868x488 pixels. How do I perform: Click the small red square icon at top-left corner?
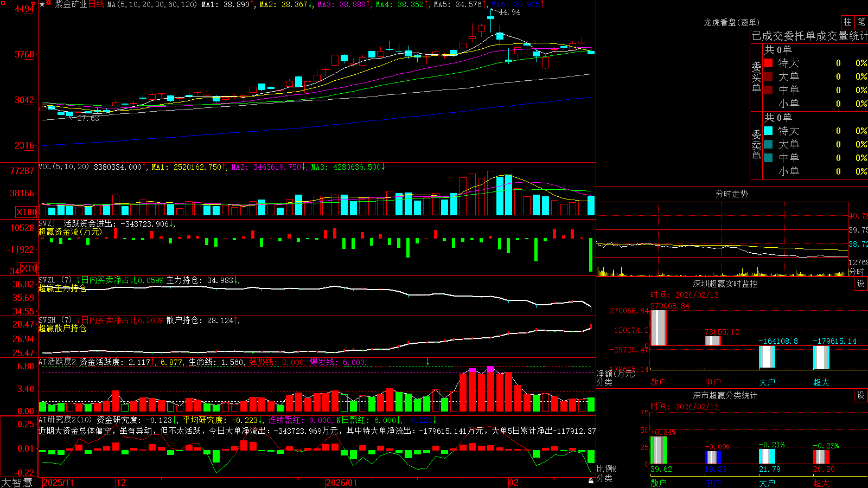(x=3, y=3)
